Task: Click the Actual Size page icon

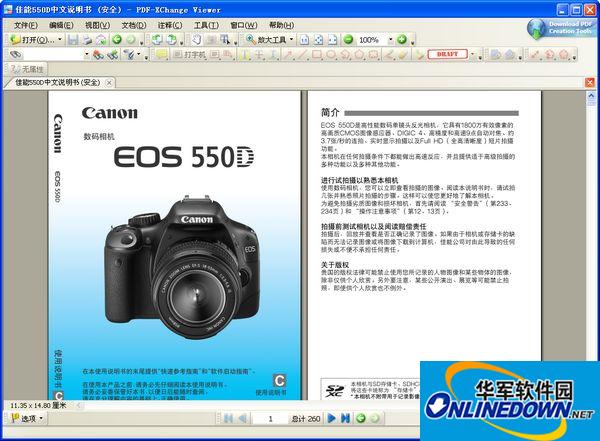Action: (304, 39)
